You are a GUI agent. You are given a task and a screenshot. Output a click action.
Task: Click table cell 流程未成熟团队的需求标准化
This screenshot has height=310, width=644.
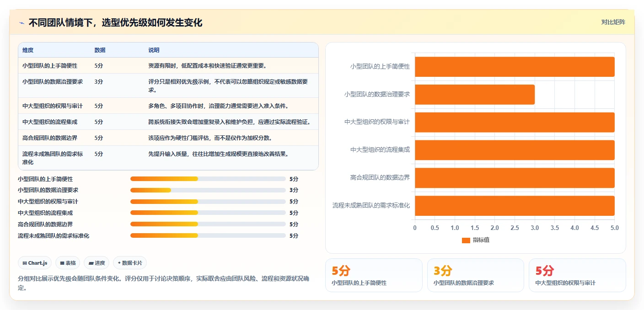click(53, 158)
